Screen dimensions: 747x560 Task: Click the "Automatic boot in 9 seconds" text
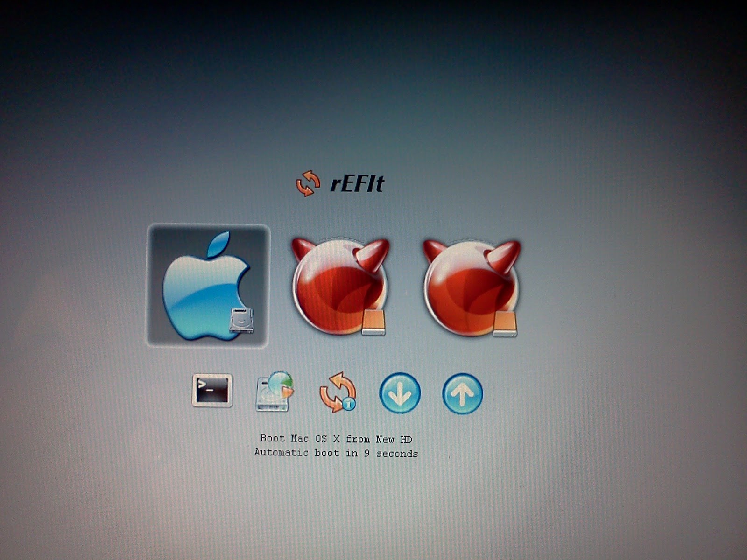[336, 453]
